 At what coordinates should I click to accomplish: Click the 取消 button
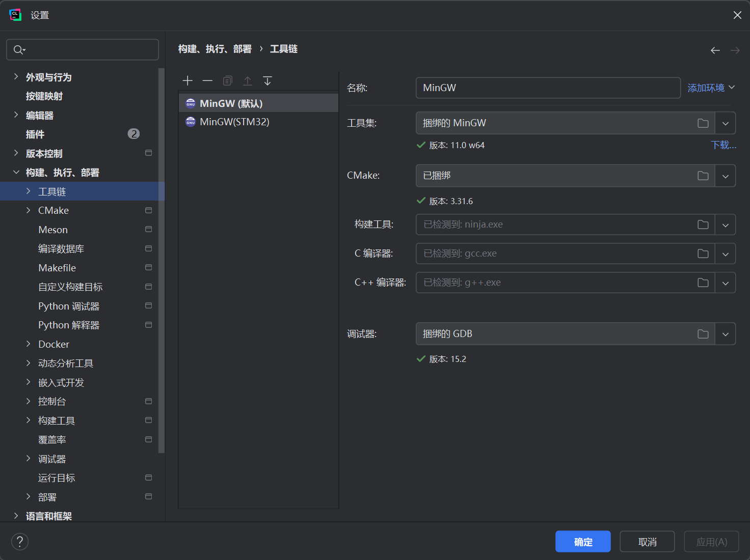click(647, 542)
